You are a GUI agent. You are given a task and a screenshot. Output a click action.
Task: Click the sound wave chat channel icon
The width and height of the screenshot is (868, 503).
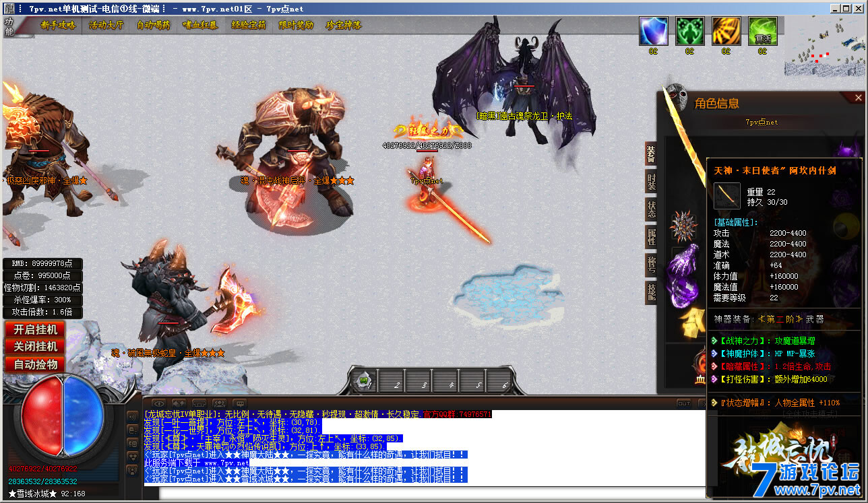(132, 417)
